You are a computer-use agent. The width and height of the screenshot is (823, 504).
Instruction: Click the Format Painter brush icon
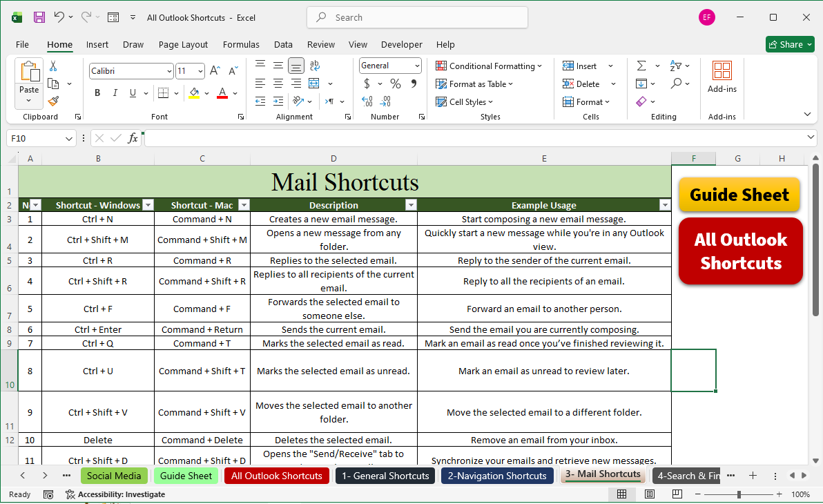point(53,101)
